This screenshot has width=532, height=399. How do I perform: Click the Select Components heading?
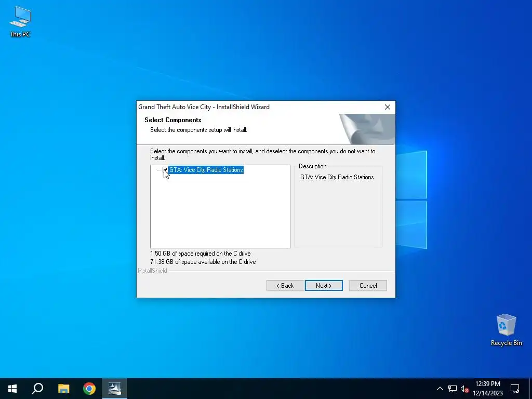tap(172, 120)
